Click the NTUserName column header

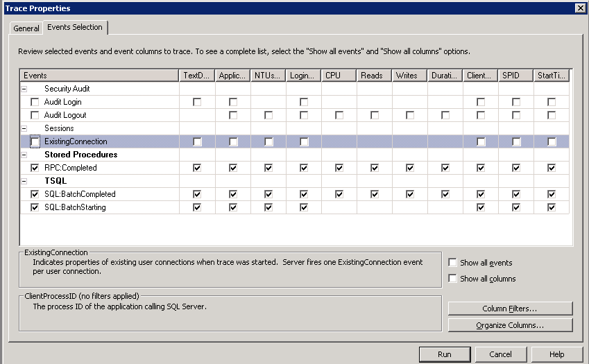tap(268, 76)
